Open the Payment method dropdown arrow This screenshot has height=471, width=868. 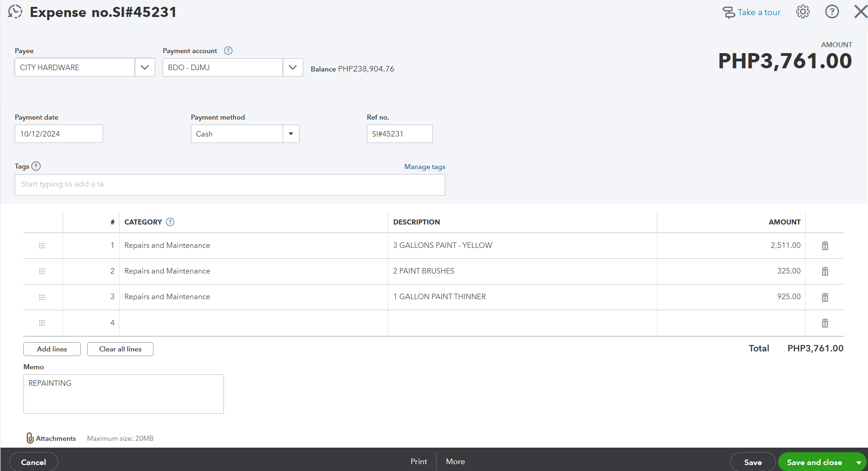point(291,134)
